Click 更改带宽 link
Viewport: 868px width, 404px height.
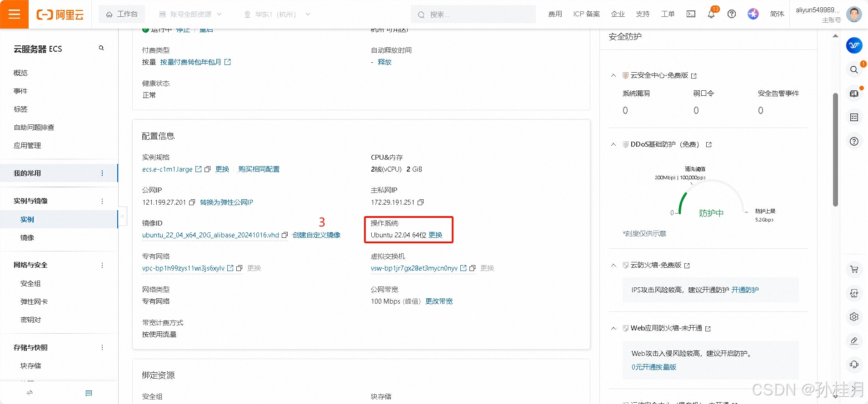(x=439, y=301)
